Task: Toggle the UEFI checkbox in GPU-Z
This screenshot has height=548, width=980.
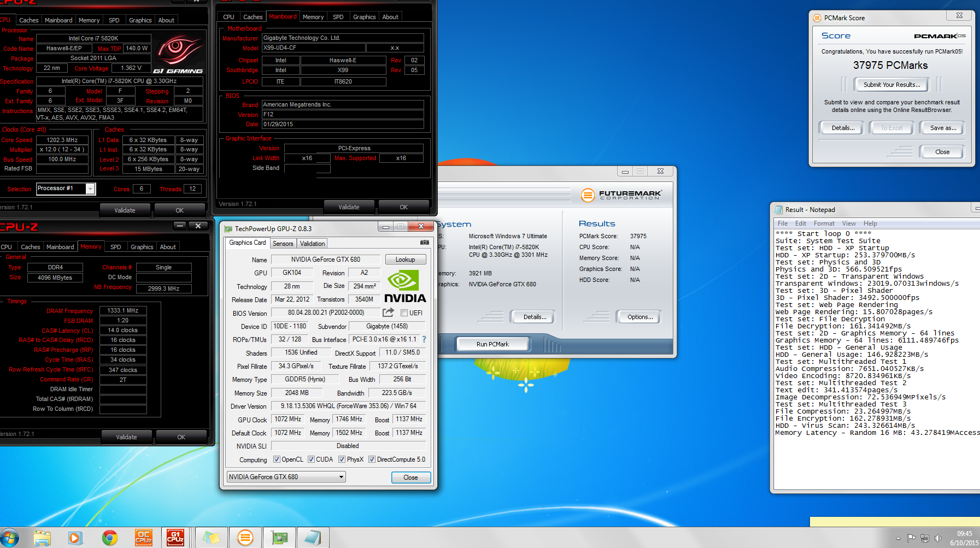Action: pos(404,313)
